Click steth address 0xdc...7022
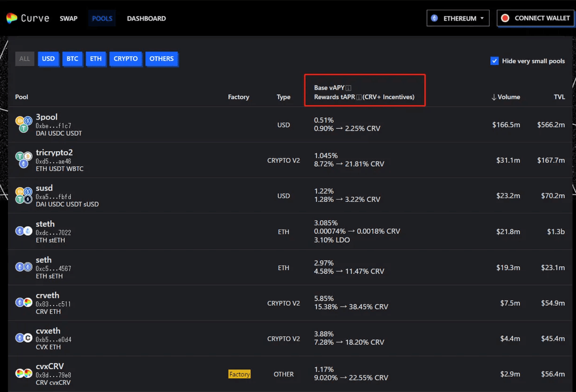Image resolution: width=576 pixels, height=392 pixels. point(53,233)
